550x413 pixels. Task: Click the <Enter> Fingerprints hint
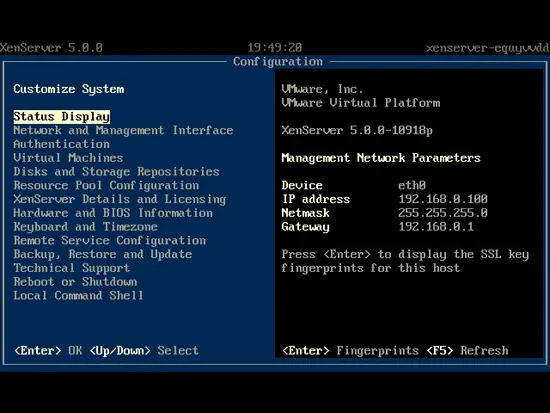[350, 351]
